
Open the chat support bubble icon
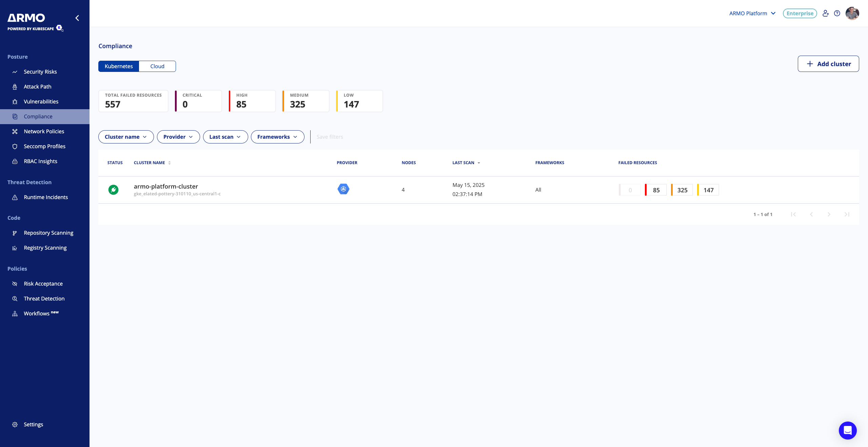[847, 430]
